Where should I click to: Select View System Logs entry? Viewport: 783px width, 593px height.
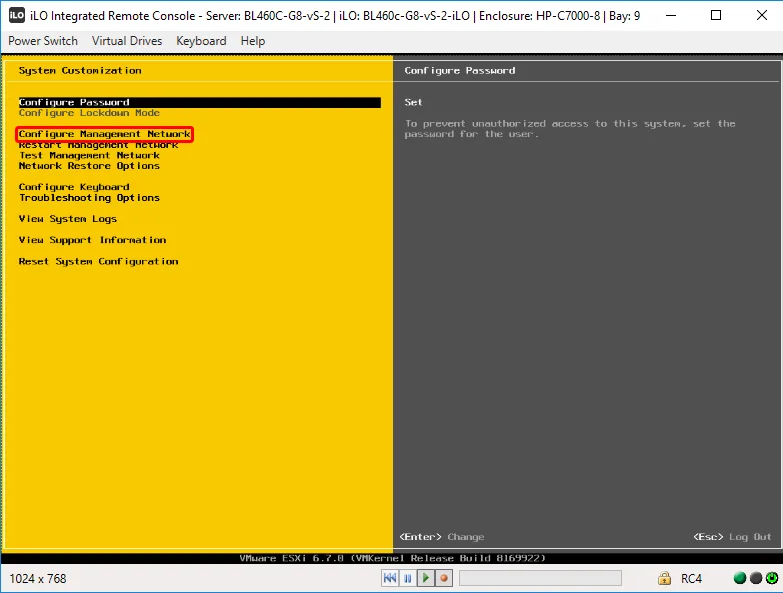tap(68, 219)
